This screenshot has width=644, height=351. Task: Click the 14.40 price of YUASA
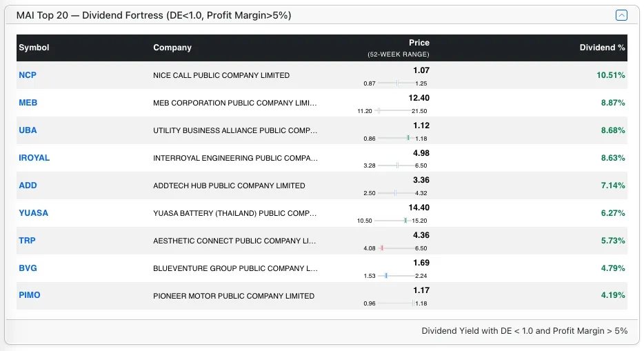419,208
